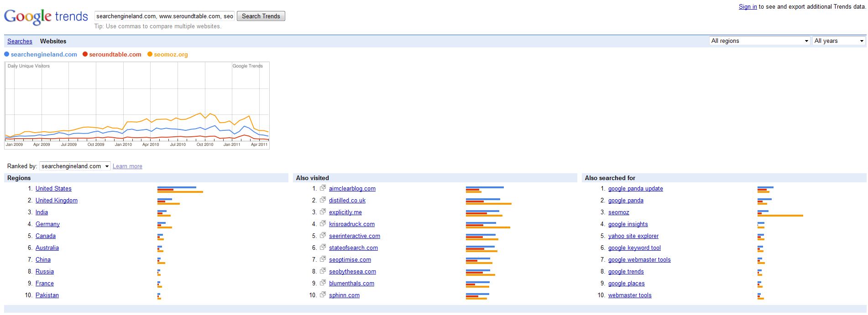The width and height of the screenshot is (868, 315).
Task: Click the blue searchengineland.com legend dot
Action: click(6, 54)
